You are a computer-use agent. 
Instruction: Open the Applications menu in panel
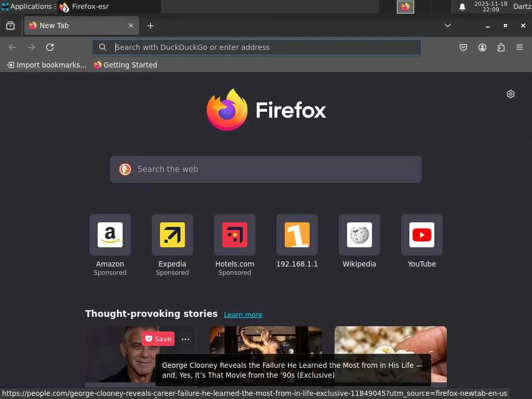28,6
